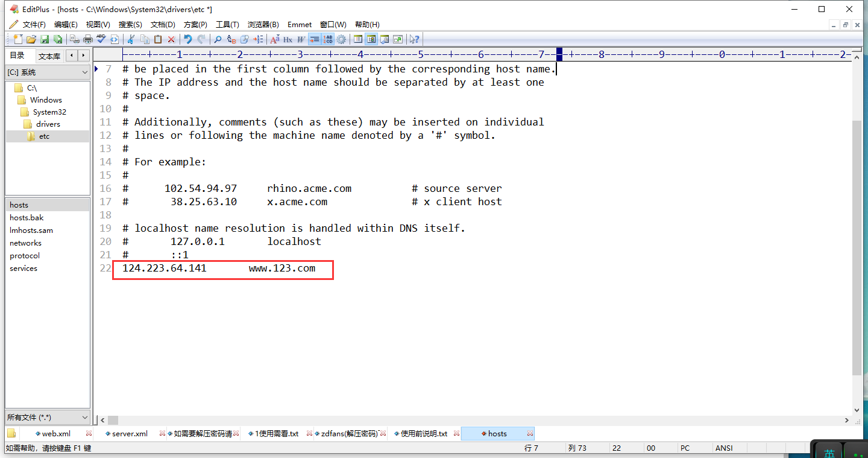This screenshot has width=868, height=458.
Task: Switch to the 文本库 panel tab
Action: click(x=49, y=56)
